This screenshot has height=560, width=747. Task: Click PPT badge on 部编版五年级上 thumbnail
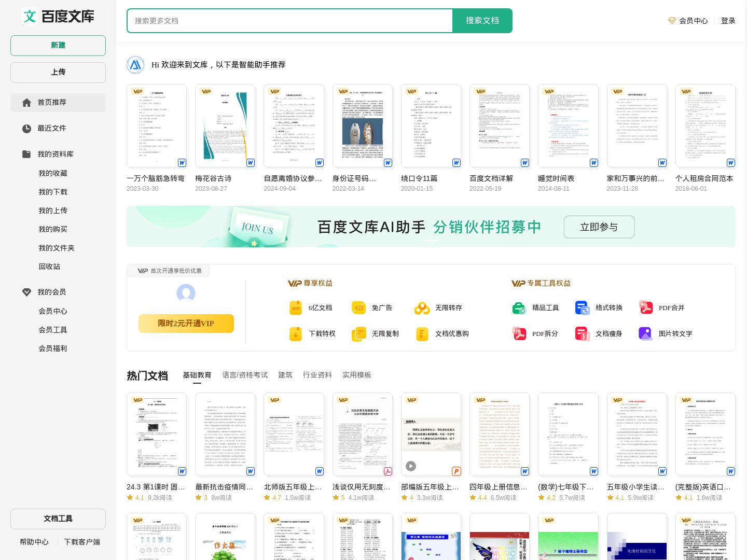pos(457,471)
